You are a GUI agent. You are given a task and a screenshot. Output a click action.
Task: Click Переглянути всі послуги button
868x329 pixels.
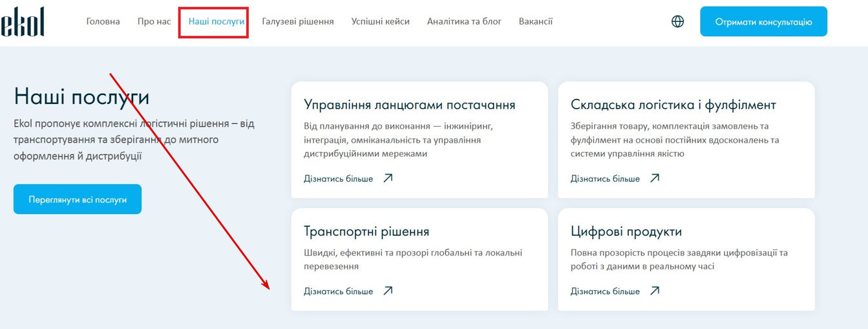pyautogui.click(x=78, y=199)
